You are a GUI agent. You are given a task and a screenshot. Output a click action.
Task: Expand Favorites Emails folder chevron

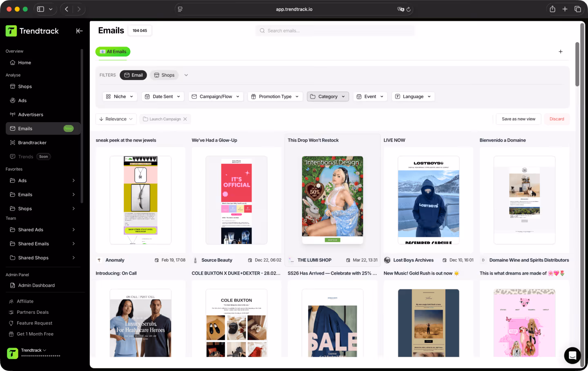click(x=73, y=194)
